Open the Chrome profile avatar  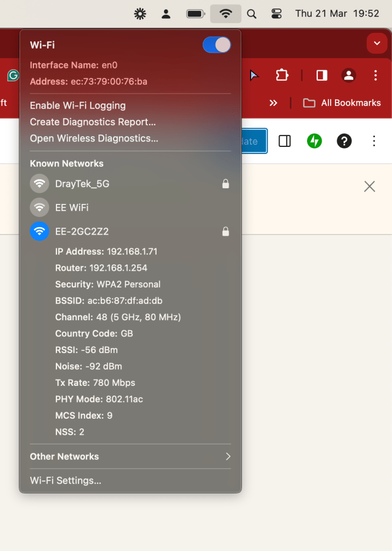pyautogui.click(x=348, y=75)
